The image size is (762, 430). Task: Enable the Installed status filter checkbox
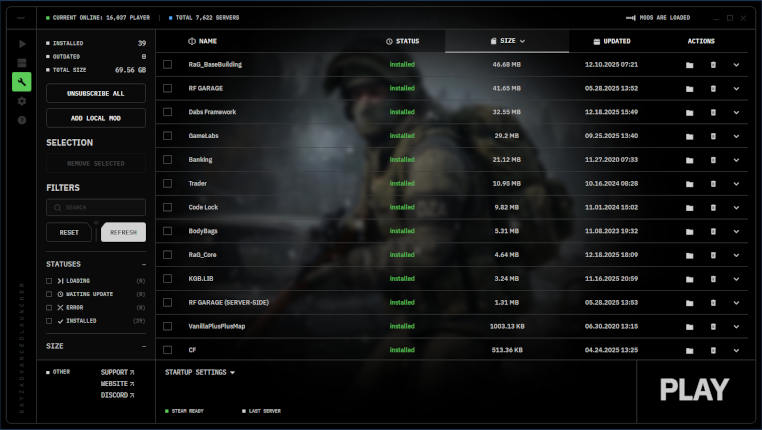tap(49, 321)
